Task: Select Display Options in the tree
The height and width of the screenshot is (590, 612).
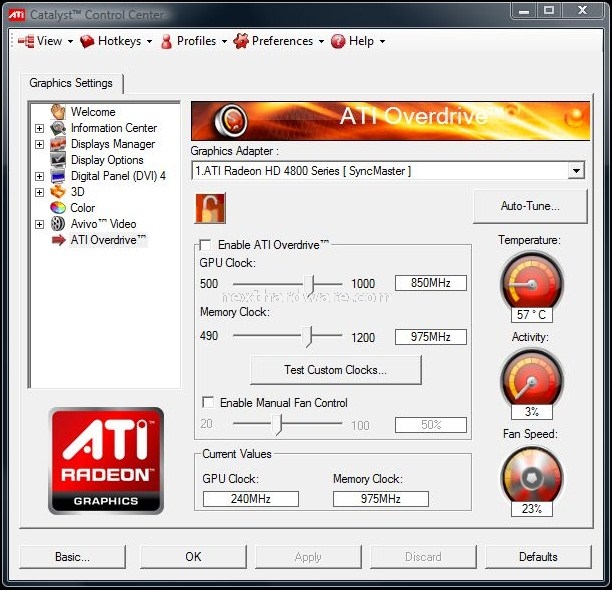Action: point(107,160)
